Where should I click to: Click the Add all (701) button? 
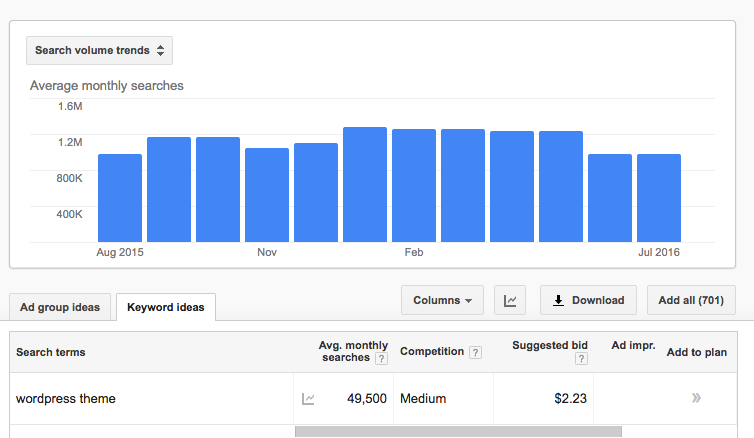(x=691, y=300)
